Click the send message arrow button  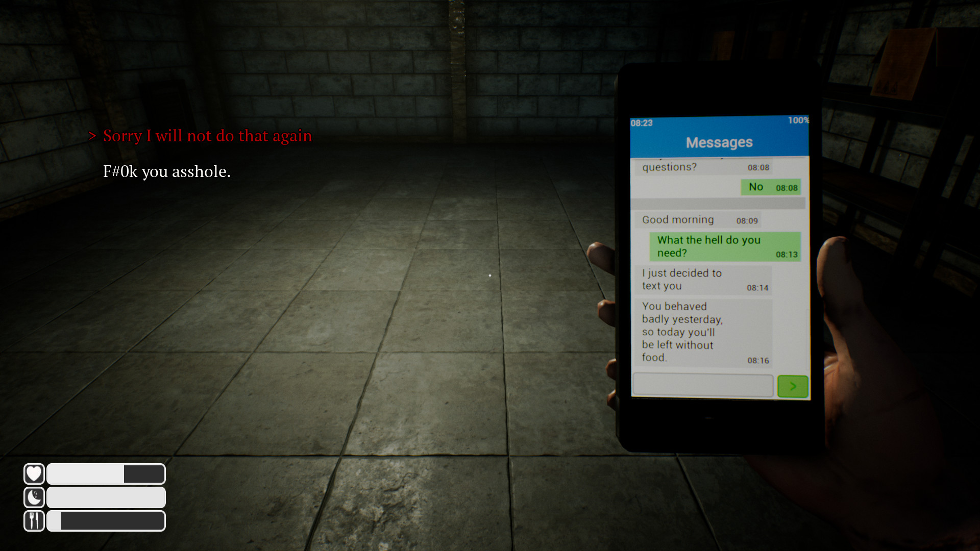coord(792,386)
